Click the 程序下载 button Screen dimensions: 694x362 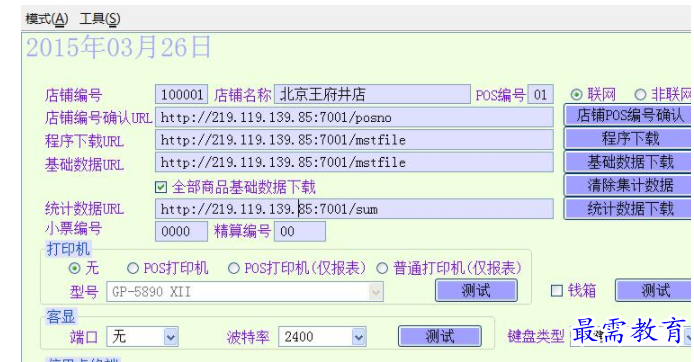pos(628,139)
